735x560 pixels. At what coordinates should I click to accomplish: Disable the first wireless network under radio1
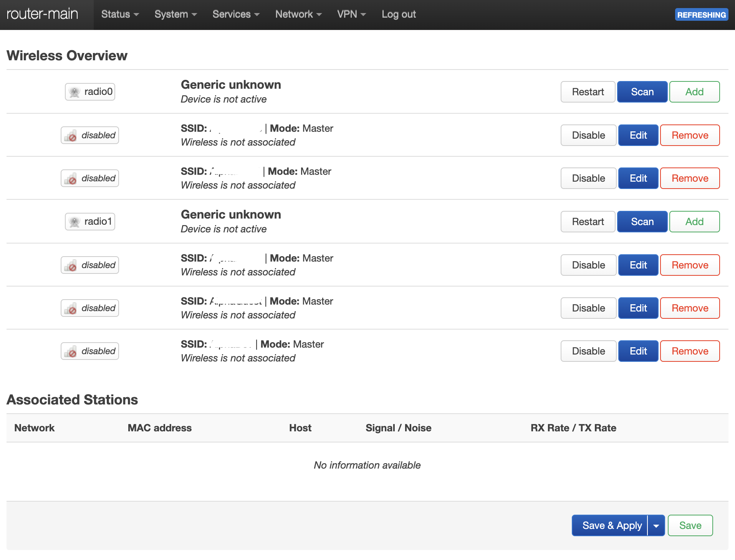pos(588,265)
